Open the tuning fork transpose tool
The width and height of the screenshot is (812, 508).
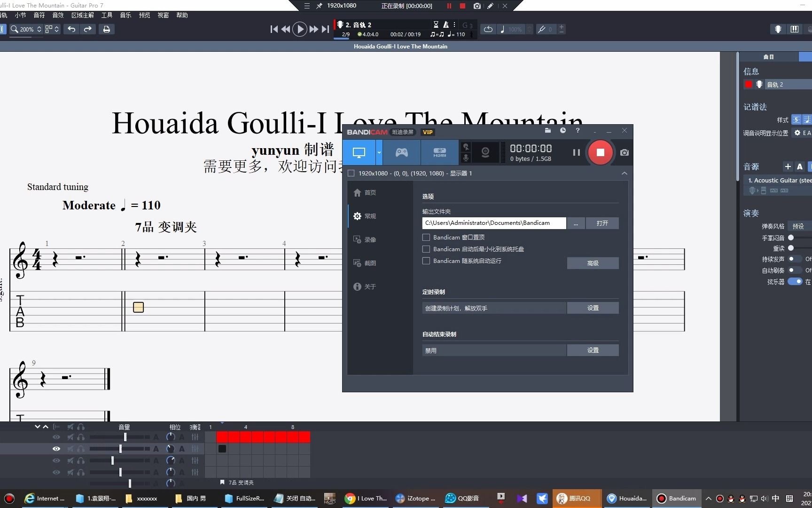coord(542,29)
